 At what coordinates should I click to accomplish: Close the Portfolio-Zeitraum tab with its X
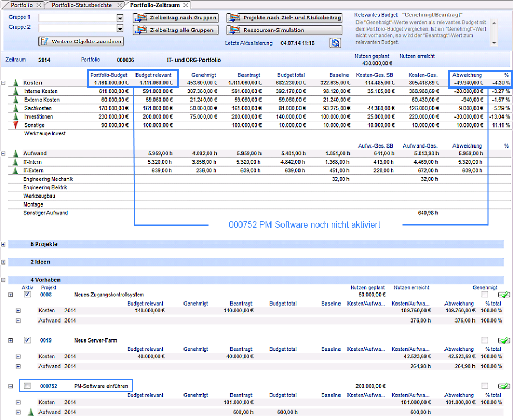click(186, 5)
